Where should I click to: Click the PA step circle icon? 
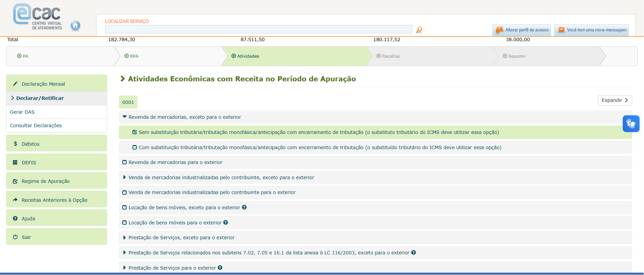click(x=19, y=56)
